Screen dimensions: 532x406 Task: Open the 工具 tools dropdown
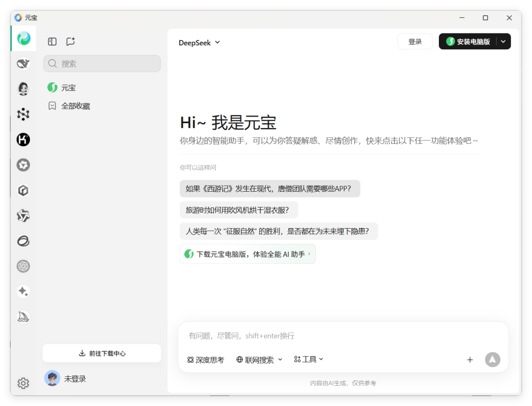tap(309, 359)
